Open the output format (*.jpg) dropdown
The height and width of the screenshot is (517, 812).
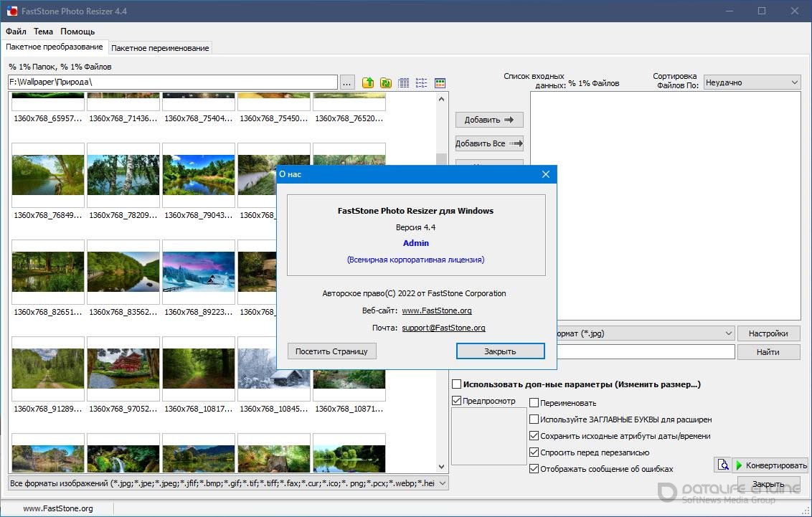point(728,333)
